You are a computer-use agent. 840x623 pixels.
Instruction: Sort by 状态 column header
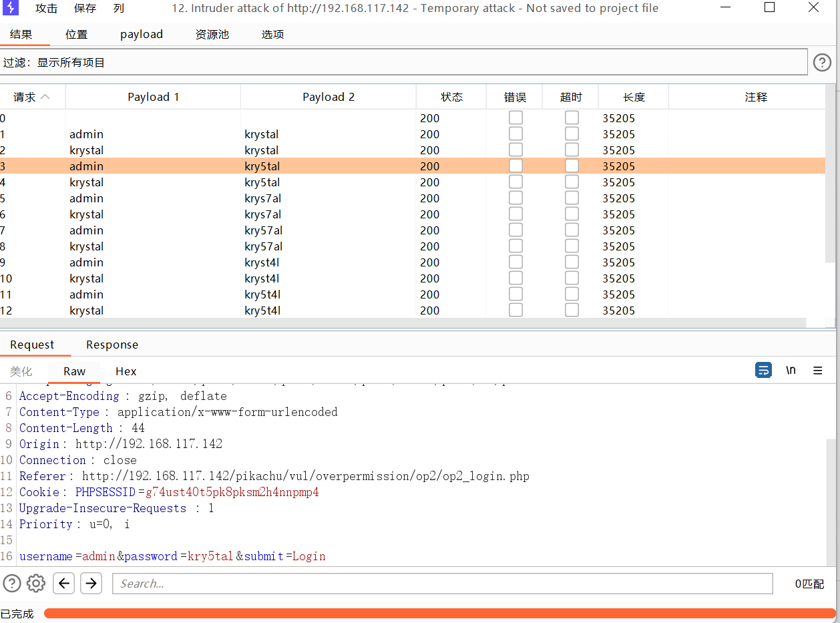coord(451,97)
